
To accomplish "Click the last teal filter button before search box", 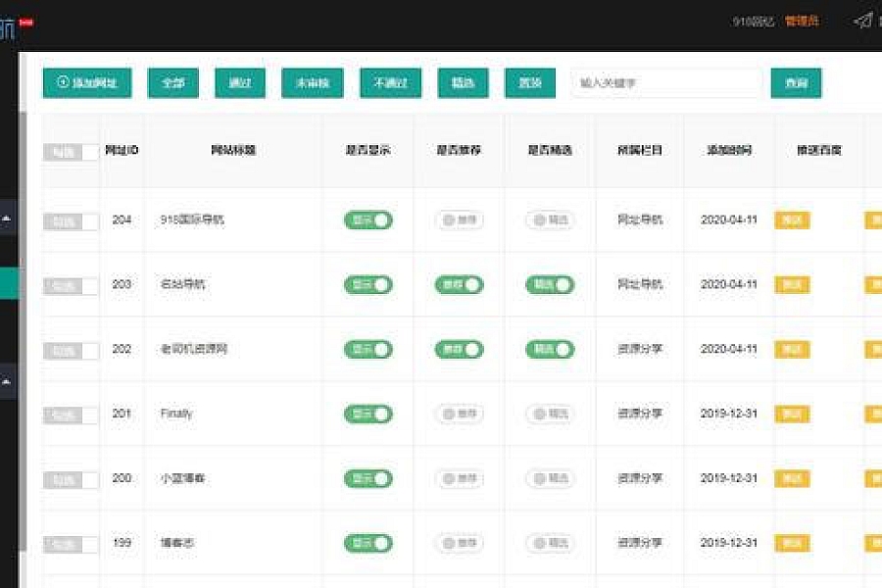I will [530, 82].
